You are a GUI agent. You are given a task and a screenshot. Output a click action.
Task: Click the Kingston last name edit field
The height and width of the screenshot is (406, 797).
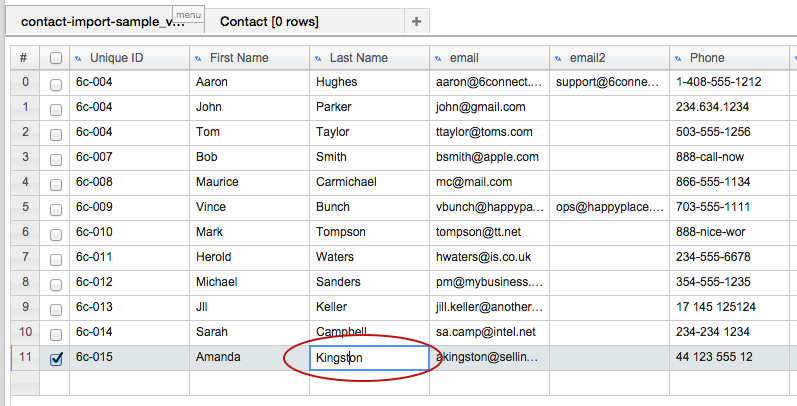pyautogui.click(x=369, y=358)
